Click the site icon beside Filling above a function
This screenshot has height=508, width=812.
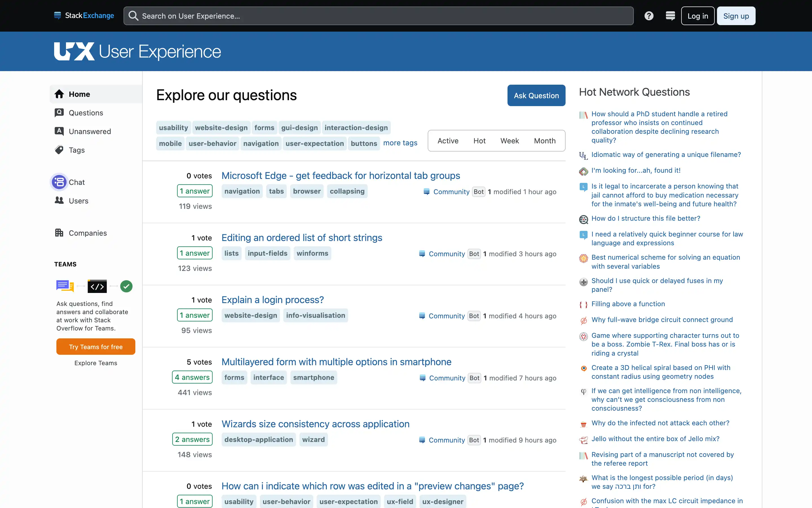[x=584, y=305]
